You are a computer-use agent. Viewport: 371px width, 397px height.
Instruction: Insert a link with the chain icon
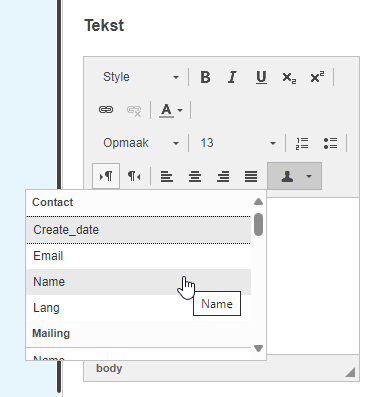pos(106,110)
